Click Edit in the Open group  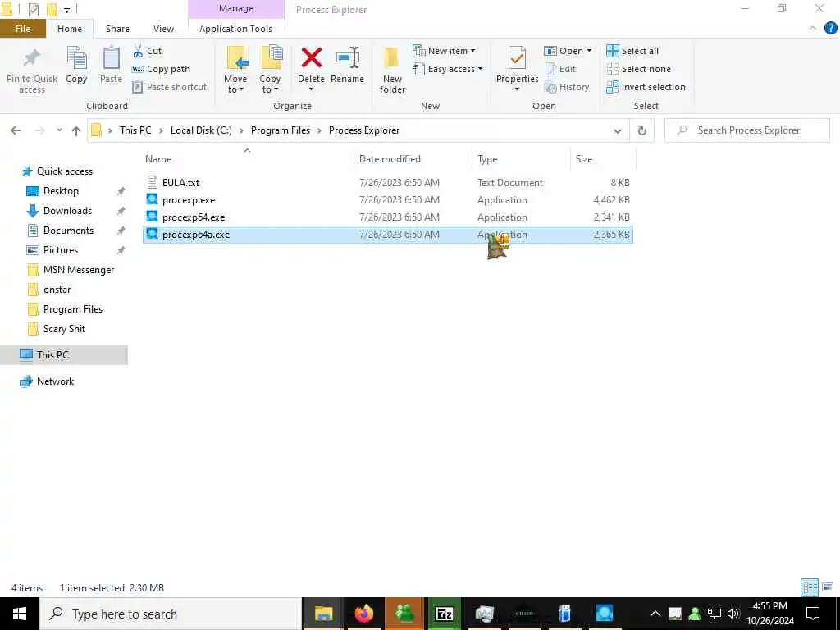pos(560,69)
